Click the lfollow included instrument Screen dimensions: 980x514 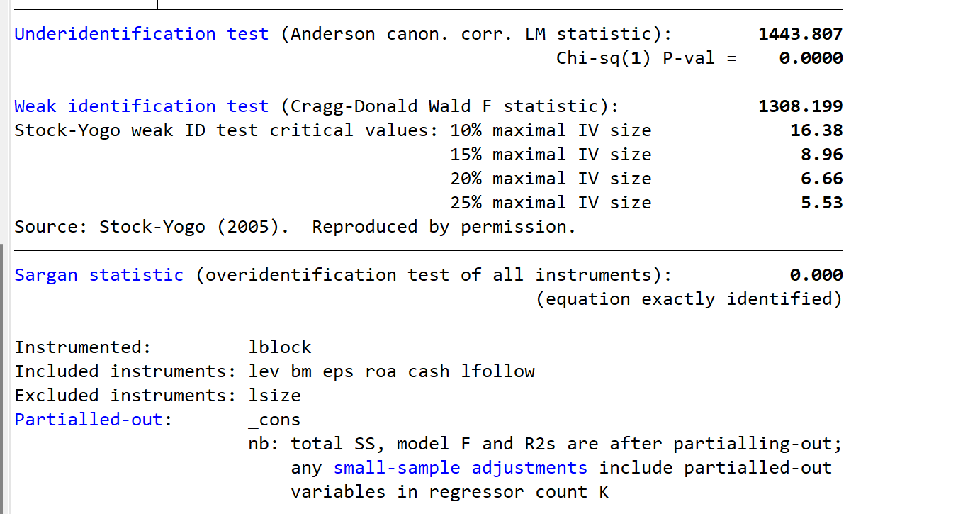497,371
